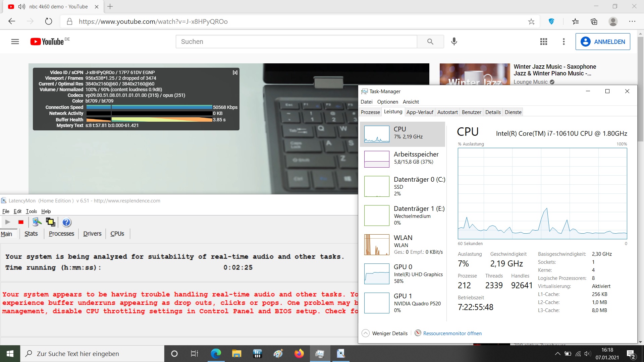The image size is (644, 362).
Task: Open YouTube settings three-dot menu
Action: point(564,42)
